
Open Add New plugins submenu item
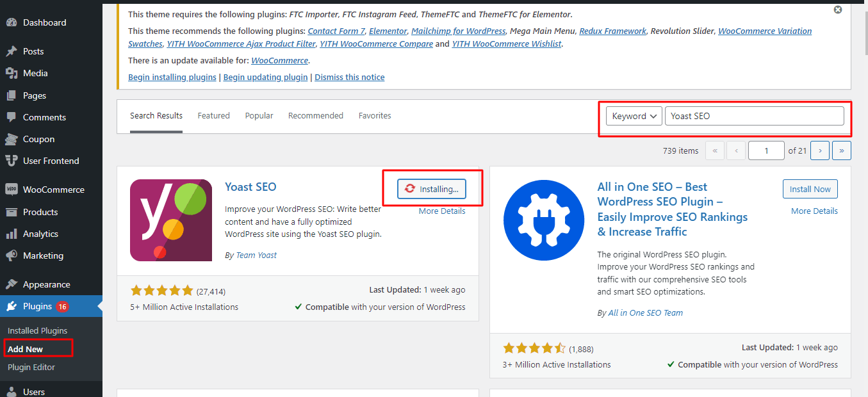[x=26, y=349]
